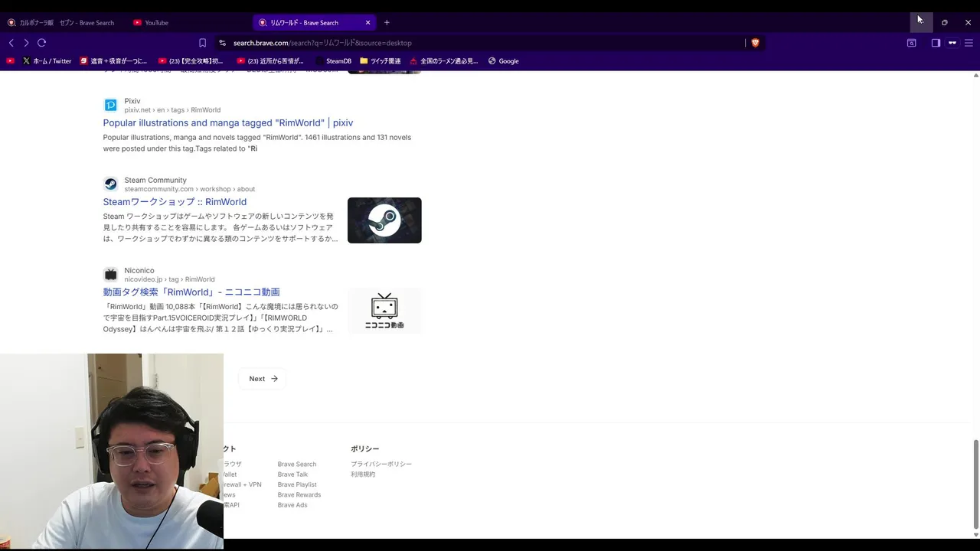Open Popular illustrations tagged RimWorld pixiv result
980x551 pixels.
(x=228, y=122)
